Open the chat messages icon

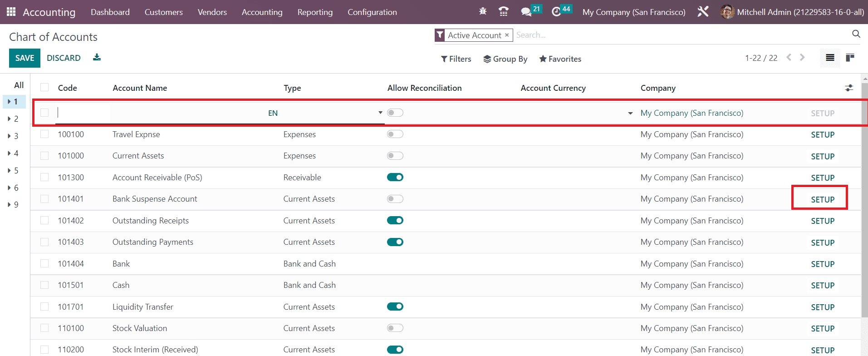point(526,12)
